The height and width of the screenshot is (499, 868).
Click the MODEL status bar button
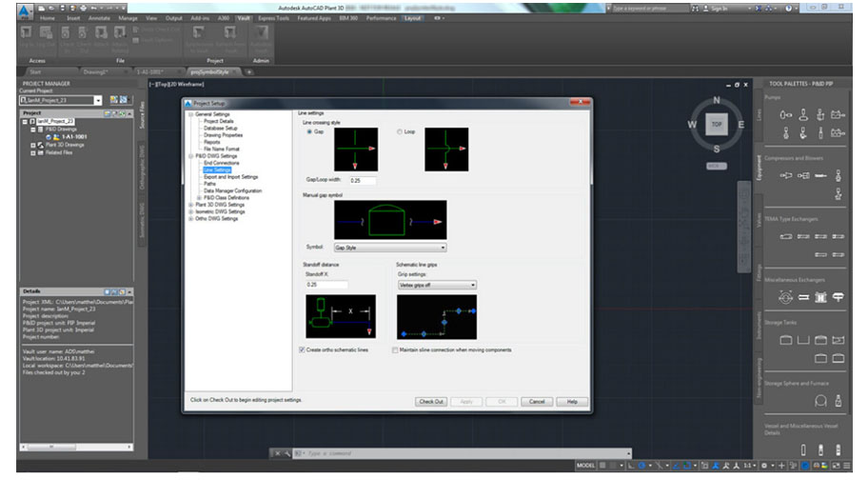pyautogui.click(x=585, y=466)
